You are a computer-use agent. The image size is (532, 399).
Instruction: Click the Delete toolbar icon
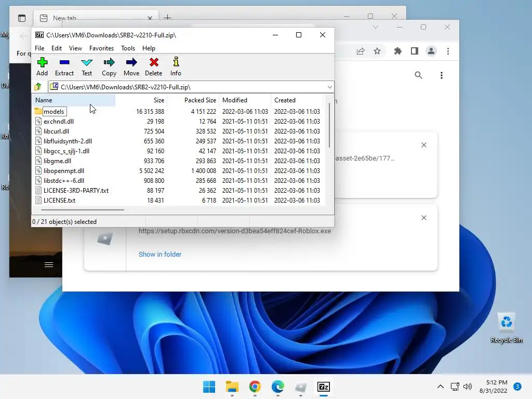[x=154, y=66]
